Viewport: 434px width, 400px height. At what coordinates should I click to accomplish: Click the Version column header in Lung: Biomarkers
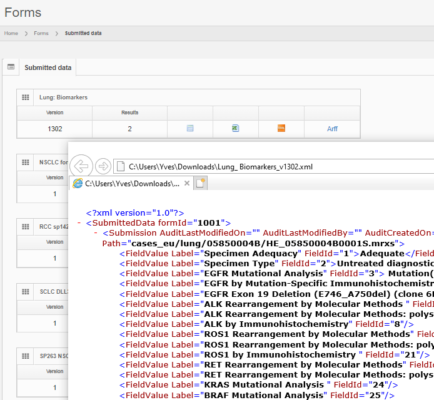(55, 113)
